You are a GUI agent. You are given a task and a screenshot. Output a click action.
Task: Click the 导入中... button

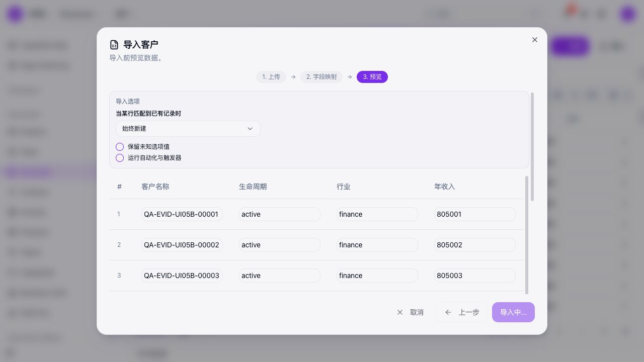point(513,312)
